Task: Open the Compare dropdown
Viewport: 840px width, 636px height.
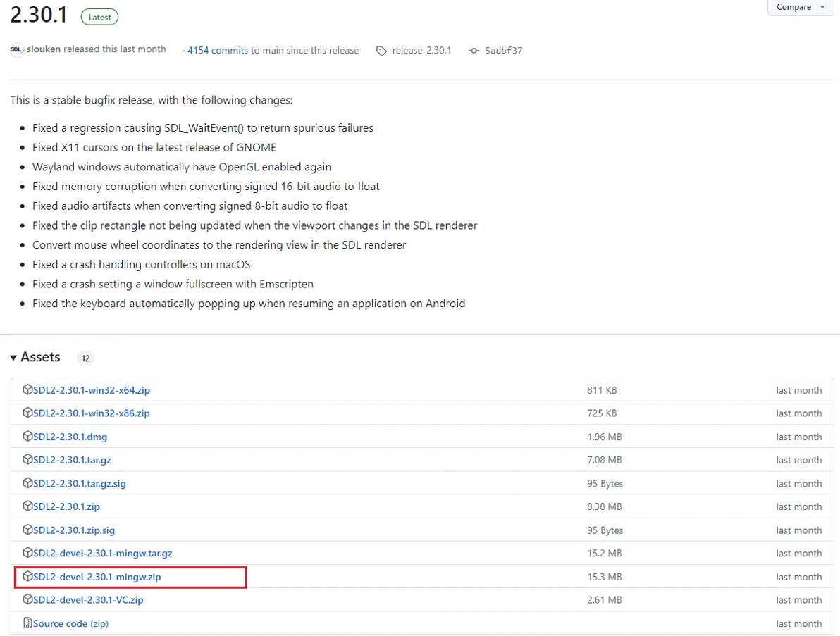Action: (801, 7)
